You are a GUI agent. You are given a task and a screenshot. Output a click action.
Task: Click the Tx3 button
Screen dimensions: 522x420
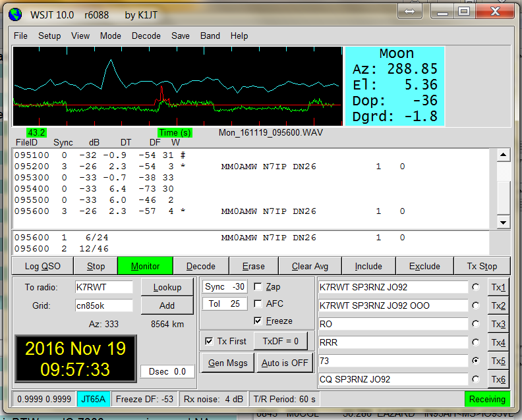(x=498, y=324)
